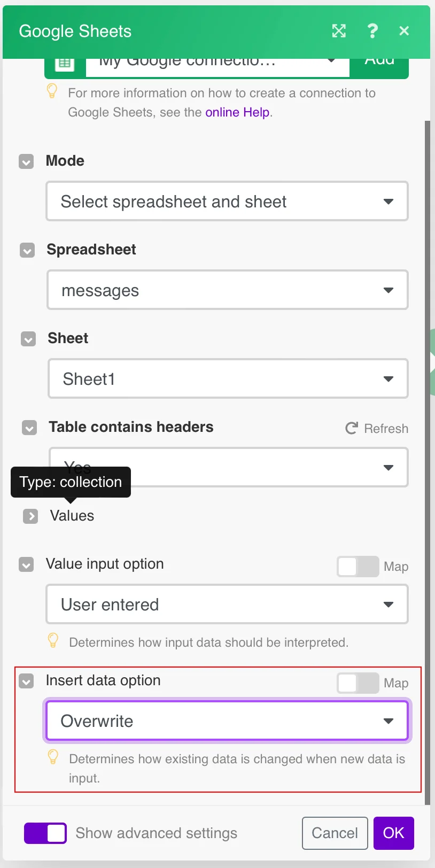Click the Values label
Image resolution: width=435 pixels, height=868 pixels.
[72, 516]
